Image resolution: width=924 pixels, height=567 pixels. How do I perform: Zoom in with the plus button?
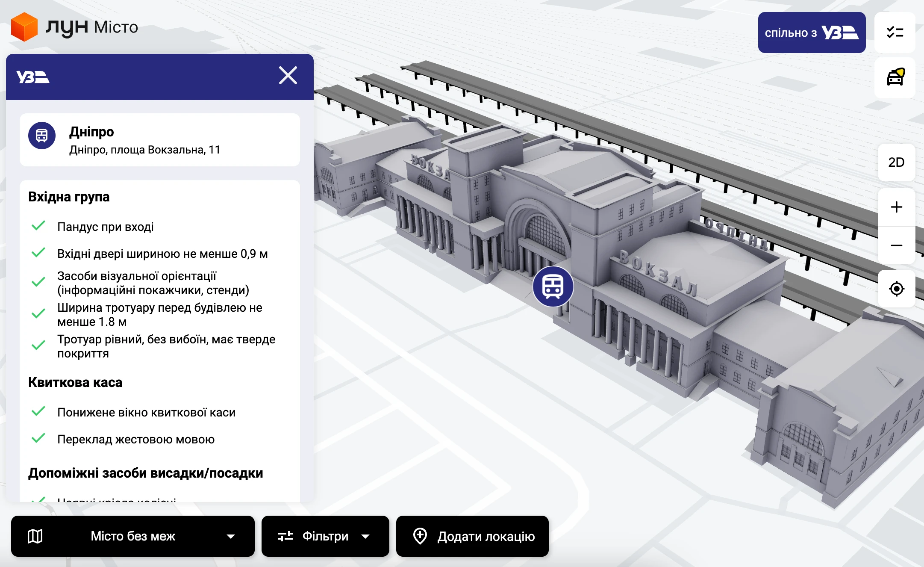[896, 207]
